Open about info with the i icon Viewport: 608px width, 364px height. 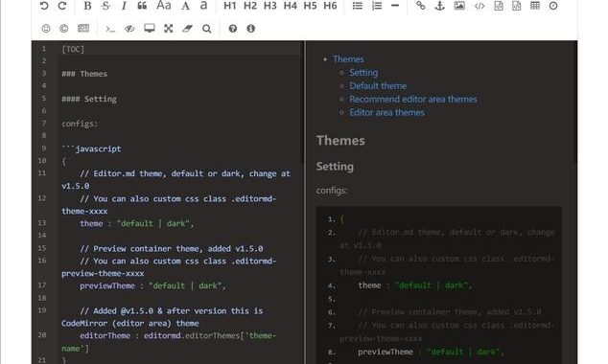click(251, 29)
